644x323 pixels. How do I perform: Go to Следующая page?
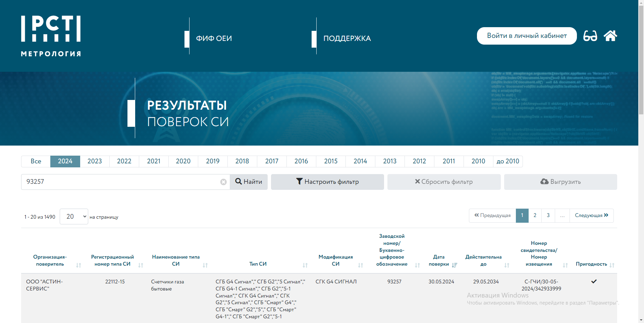tap(591, 215)
